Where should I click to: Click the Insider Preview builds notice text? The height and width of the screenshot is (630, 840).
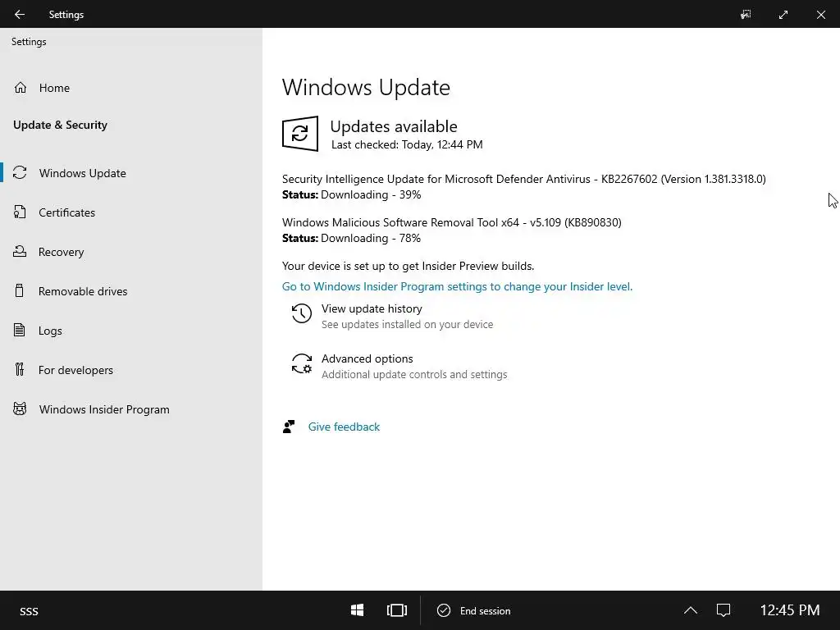tap(409, 266)
